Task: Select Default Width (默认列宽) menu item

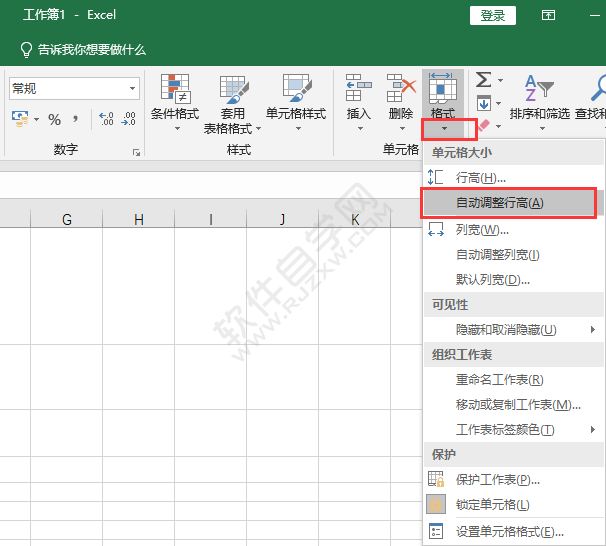Action: pyautogui.click(x=514, y=279)
